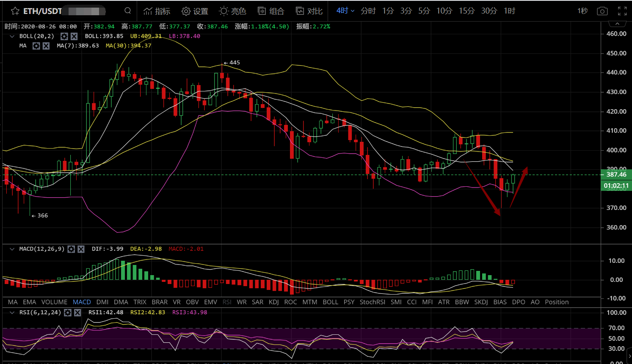Take a chart screenshot with camera icon

pos(602,11)
